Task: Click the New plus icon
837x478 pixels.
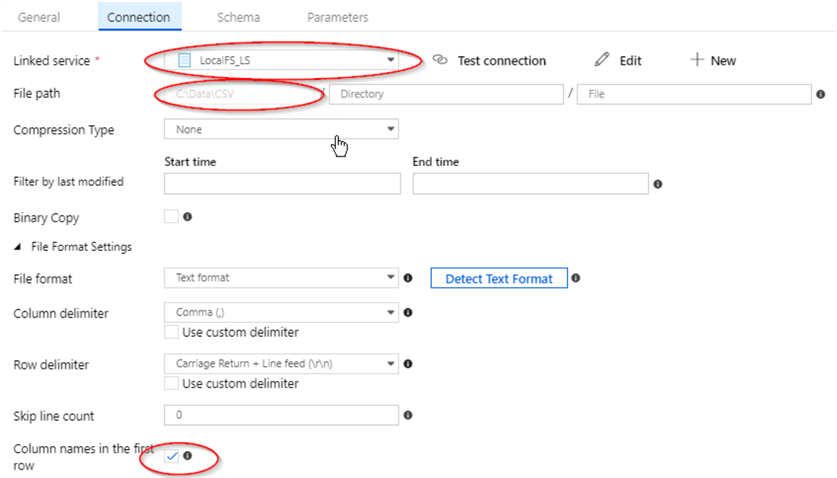Action: (x=697, y=60)
